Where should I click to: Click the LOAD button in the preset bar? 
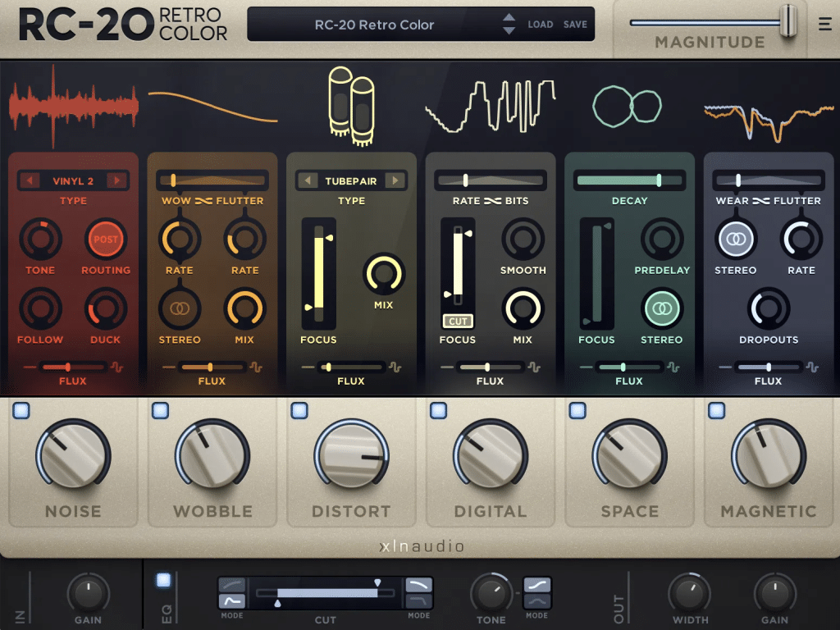pos(541,24)
